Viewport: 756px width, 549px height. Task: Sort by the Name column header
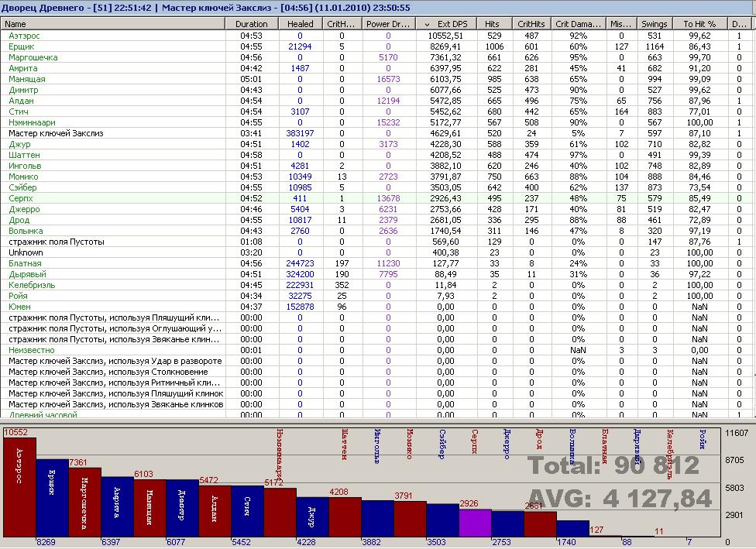pos(113,24)
